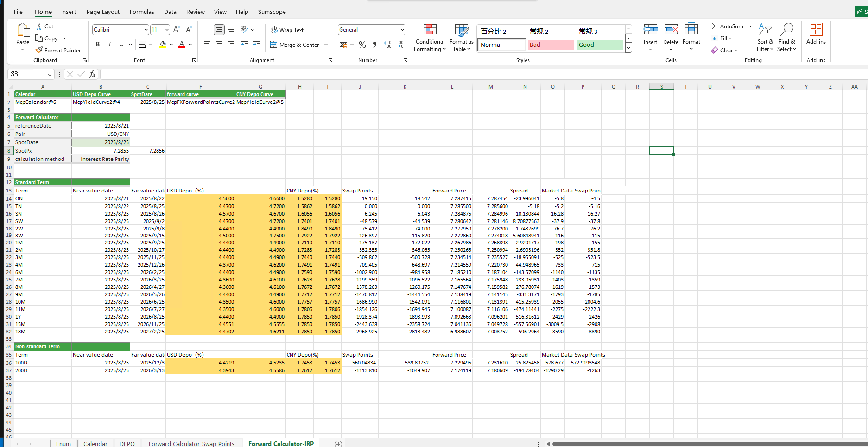
Task: Click the Merge & Center icon
Action: tap(274, 45)
